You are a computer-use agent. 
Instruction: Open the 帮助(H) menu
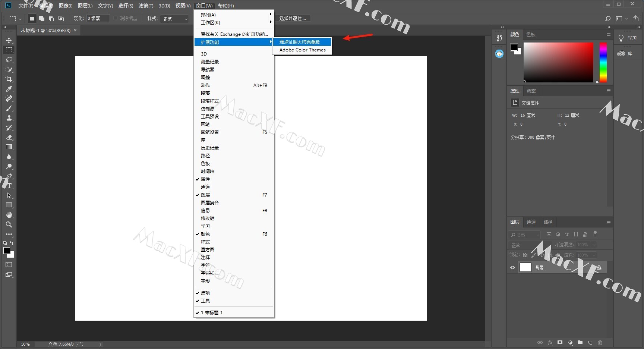[x=226, y=6]
